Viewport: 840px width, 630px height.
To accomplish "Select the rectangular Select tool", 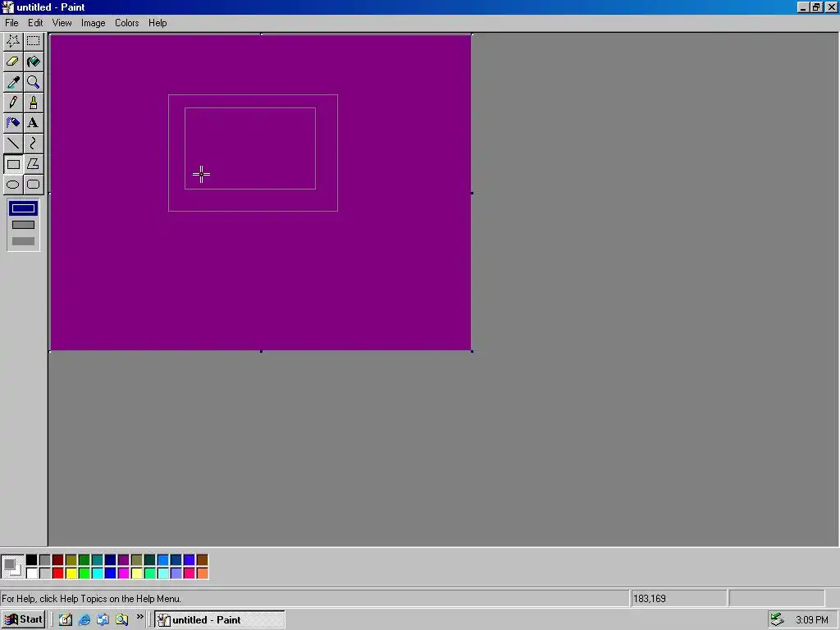I will pos(33,41).
